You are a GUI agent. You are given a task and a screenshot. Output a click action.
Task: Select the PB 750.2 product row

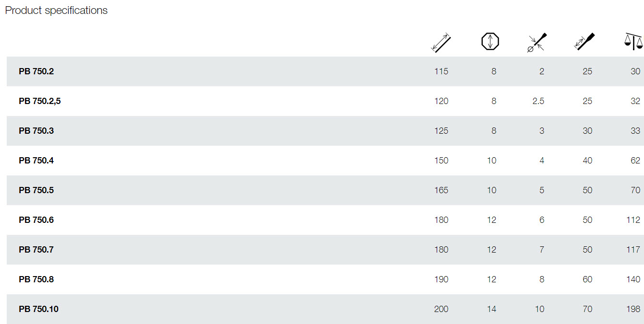[x=325, y=71]
